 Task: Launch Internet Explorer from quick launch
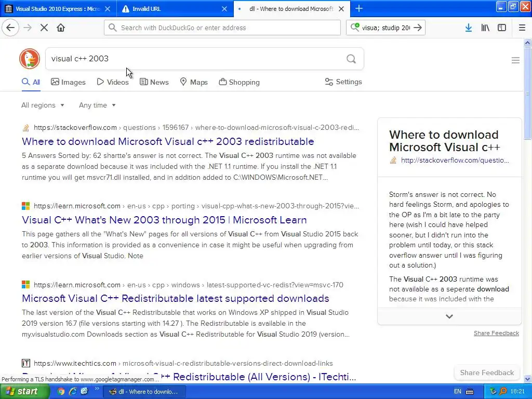[x=73, y=391]
